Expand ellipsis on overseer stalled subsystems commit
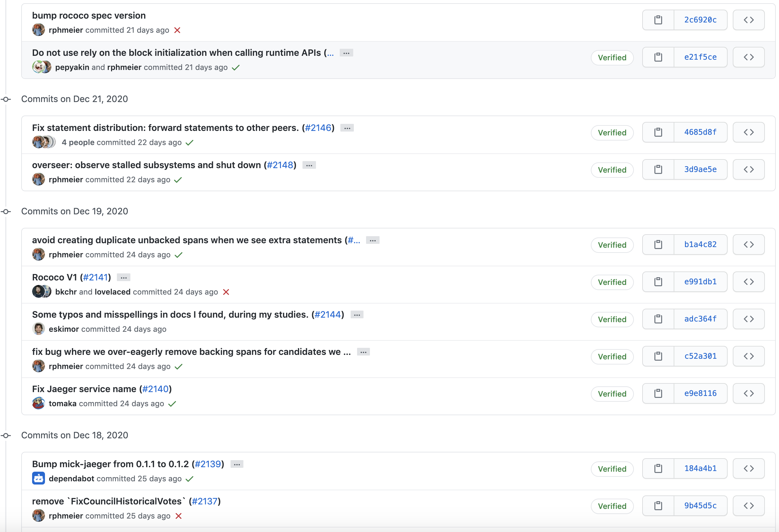The image size is (779, 532). click(x=309, y=166)
